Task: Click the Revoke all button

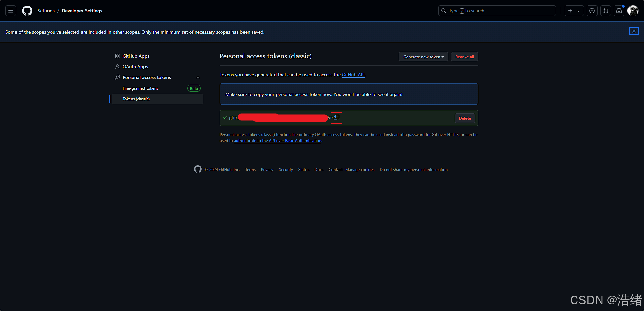Action: point(464,57)
